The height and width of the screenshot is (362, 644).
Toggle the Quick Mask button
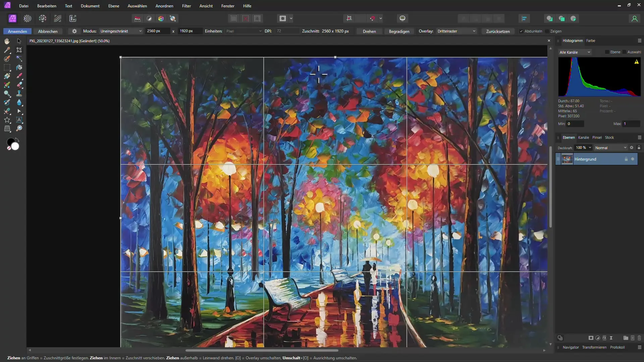(283, 18)
